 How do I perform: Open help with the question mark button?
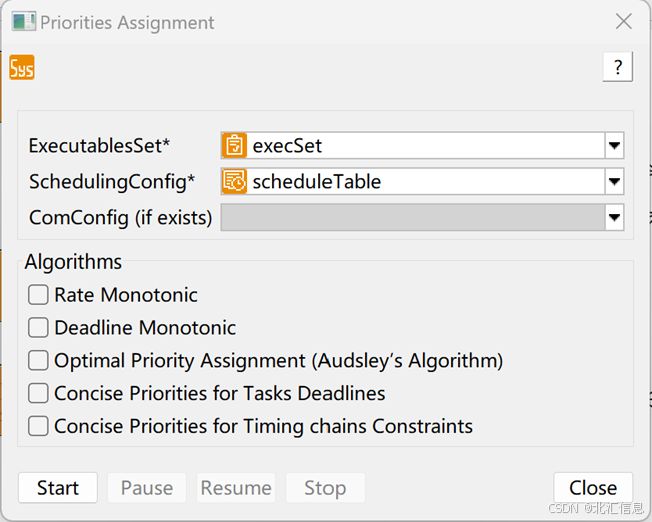coord(617,68)
